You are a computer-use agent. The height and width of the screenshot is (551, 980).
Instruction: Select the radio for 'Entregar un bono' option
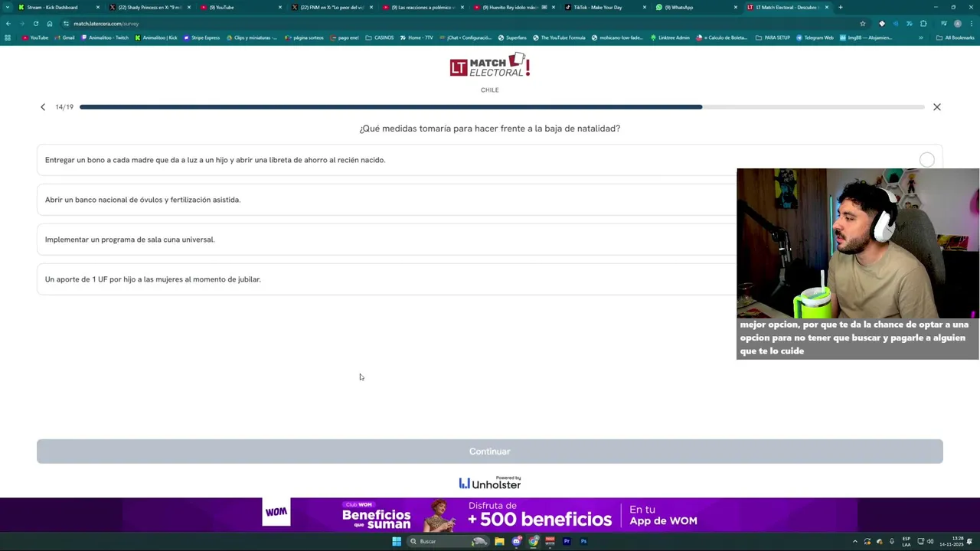(927, 160)
